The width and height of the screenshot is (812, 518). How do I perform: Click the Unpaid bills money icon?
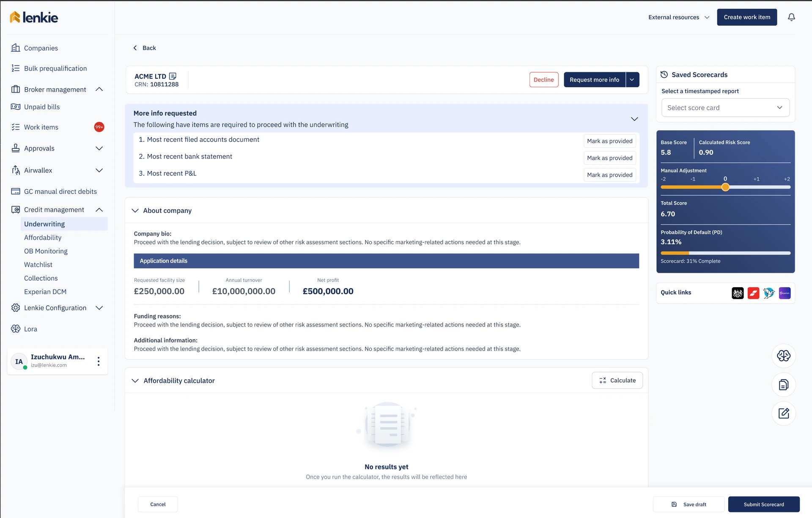[16, 107]
